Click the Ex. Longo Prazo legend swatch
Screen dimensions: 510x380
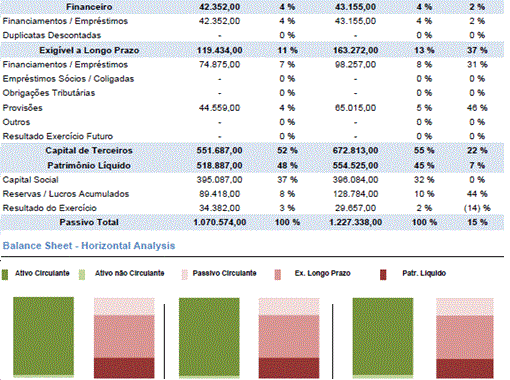coord(278,275)
